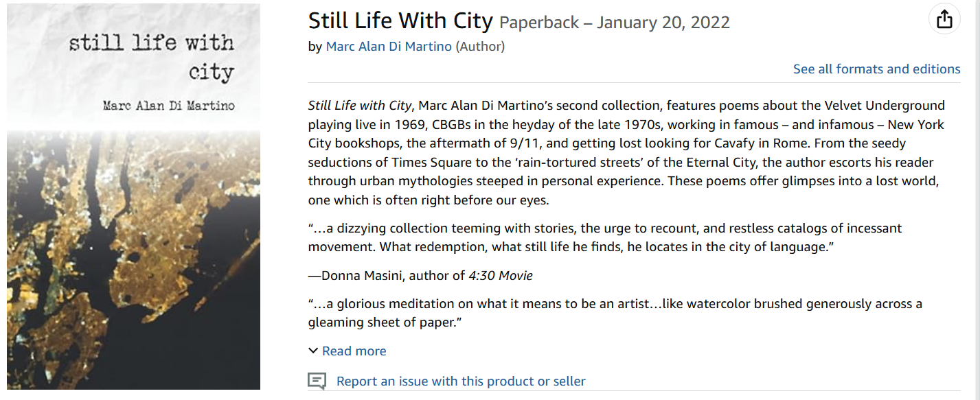
Task: Open Marc Alan Di Martino author page
Action: point(389,47)
